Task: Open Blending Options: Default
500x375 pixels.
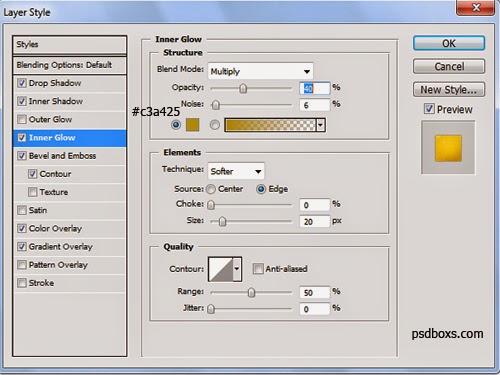Action: coord(70,65)
